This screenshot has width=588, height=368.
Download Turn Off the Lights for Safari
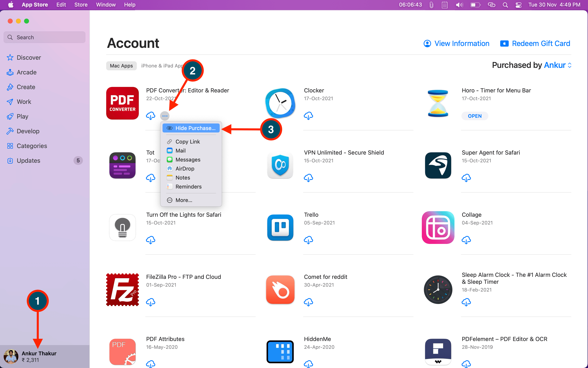click(151, 240)
